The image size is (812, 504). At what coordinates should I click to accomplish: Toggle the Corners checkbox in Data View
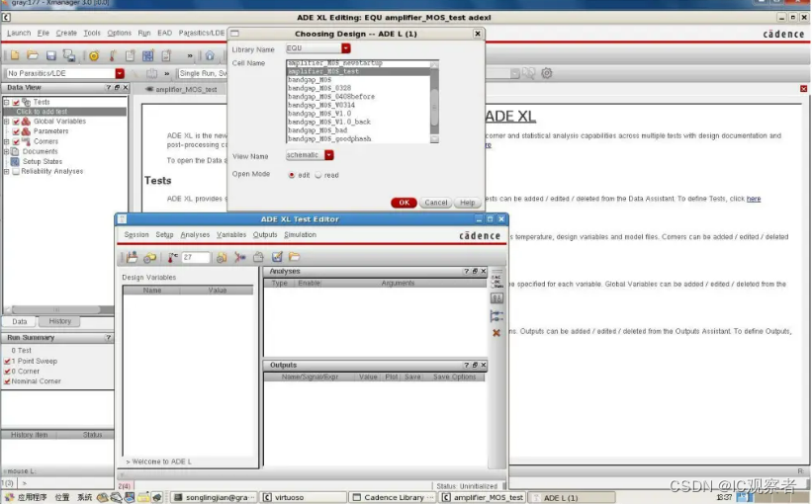pos(16,141)
